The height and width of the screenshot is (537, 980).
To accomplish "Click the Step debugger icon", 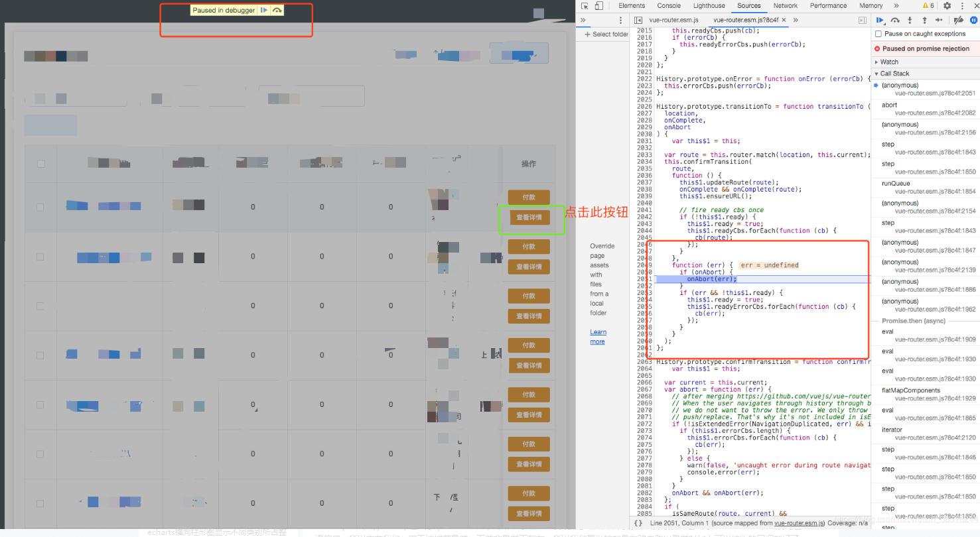I will pyautogui.click(x=939, y=20).
